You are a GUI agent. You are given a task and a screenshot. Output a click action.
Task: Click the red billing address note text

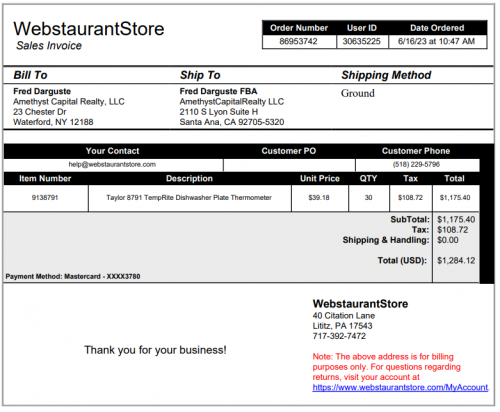386,367
